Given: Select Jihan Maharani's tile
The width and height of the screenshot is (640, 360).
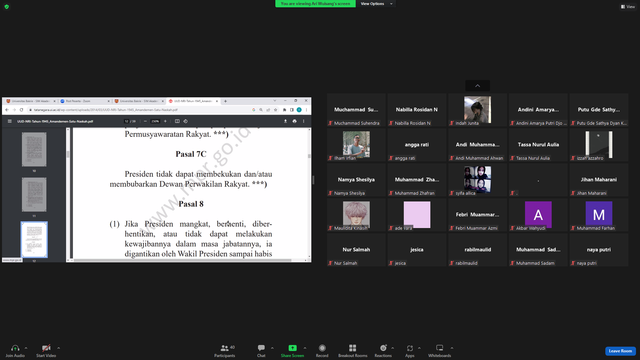Looking at the screenshot, I should tap(599, 180).
